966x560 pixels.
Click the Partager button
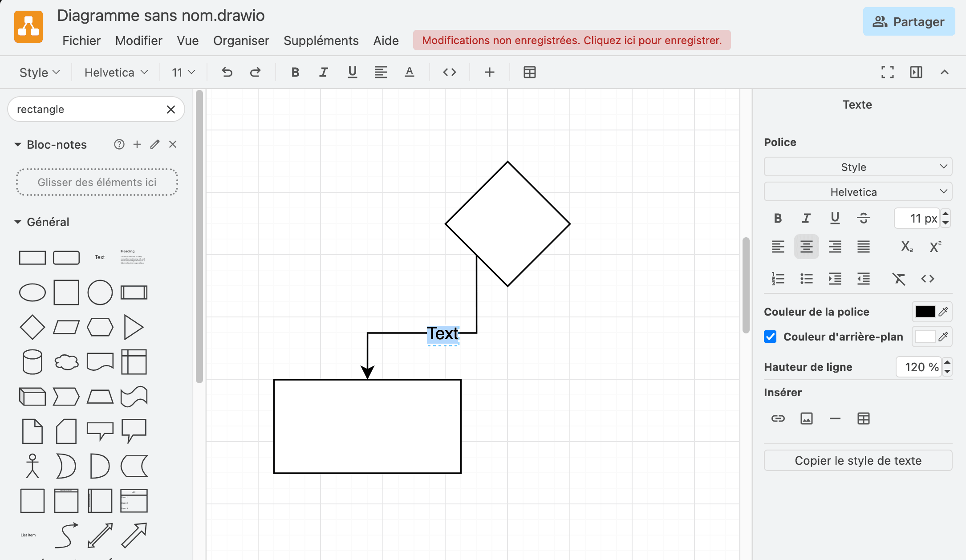coord(909,21)
